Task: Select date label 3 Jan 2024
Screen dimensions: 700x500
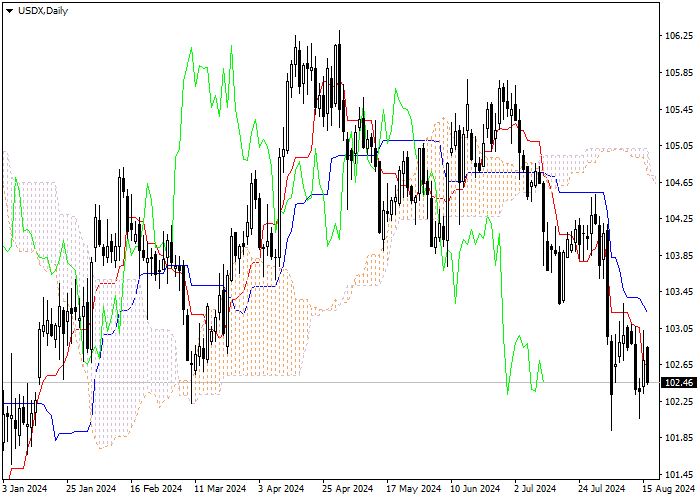Action: pos(25,489)
